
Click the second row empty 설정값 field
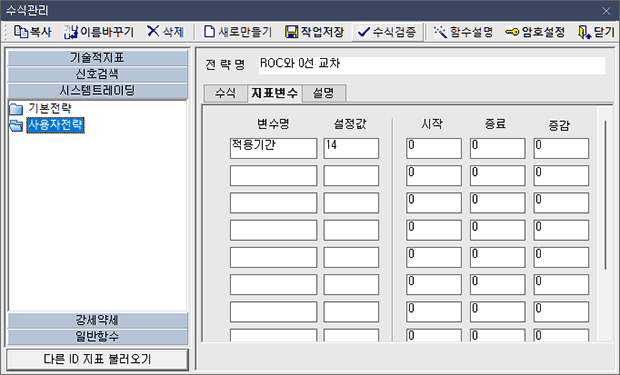click(x=351, y=176)
